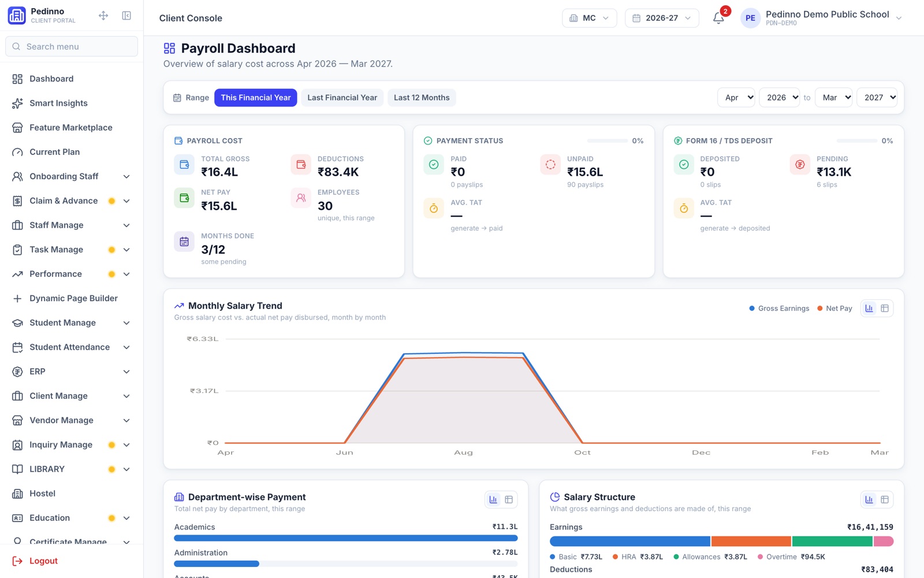Open the end year 2027 dropdown
This screenshot has height=578, width=924.
(877, 98)
